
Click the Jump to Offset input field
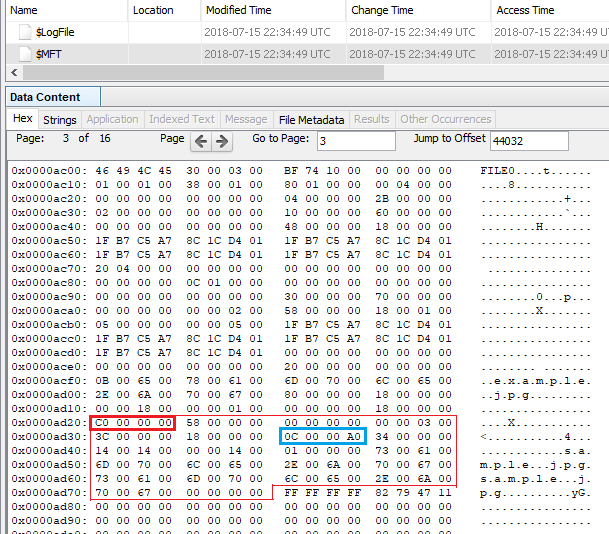pos(529,141)
